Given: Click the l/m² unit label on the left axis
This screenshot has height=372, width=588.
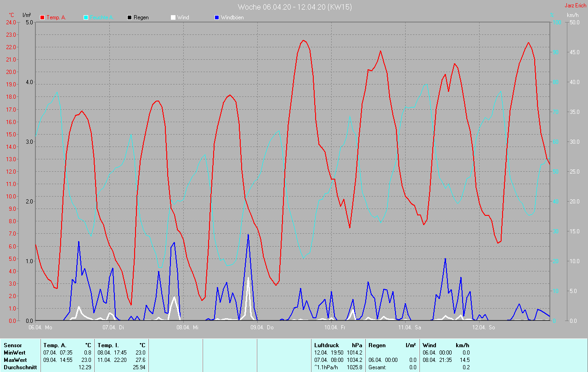Looking at the screenshot, I should pos(27,15).
